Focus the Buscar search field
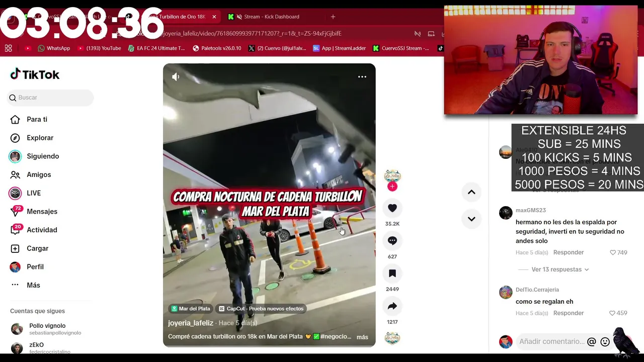The height and width of the screenshot is (362, 644). pyautogui.click(x=50, y=98)
